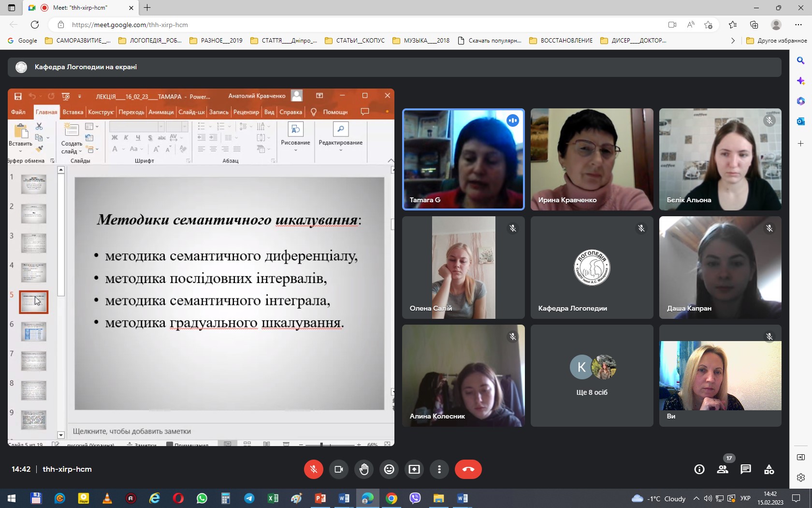
Task: Click the Cut scissors icon
Action: coord(39,126)
